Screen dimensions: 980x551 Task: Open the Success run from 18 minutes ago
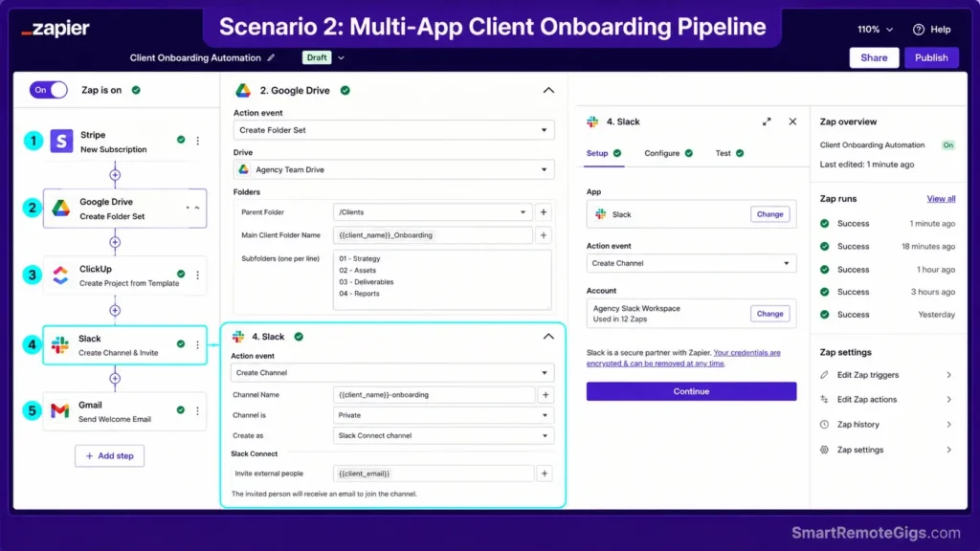(887, 247)
